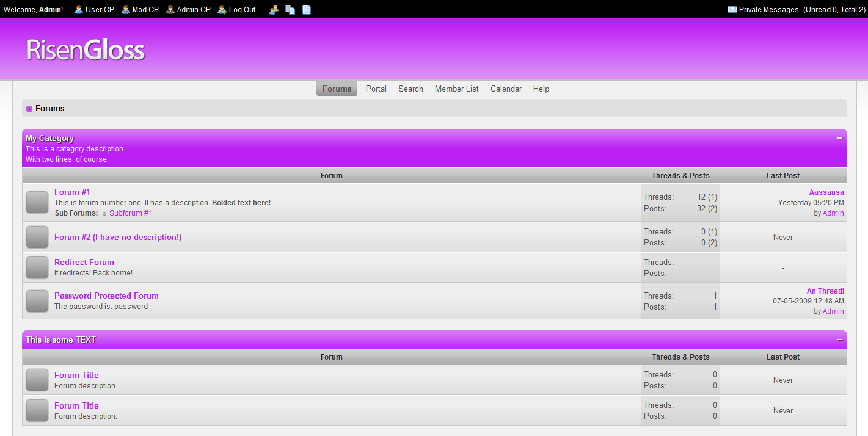Click "With two lines, of course." text
Screen dimensions: 868x436
coord(67,159)
